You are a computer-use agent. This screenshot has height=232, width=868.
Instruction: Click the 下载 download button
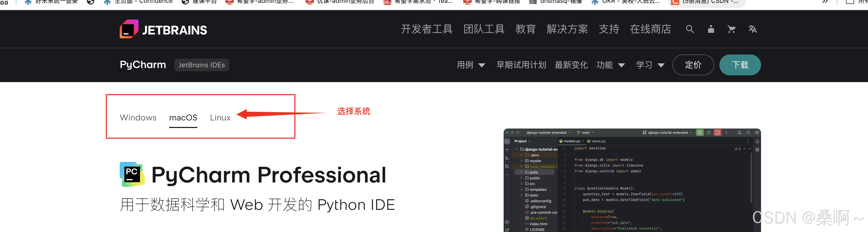tap(740, 65)
